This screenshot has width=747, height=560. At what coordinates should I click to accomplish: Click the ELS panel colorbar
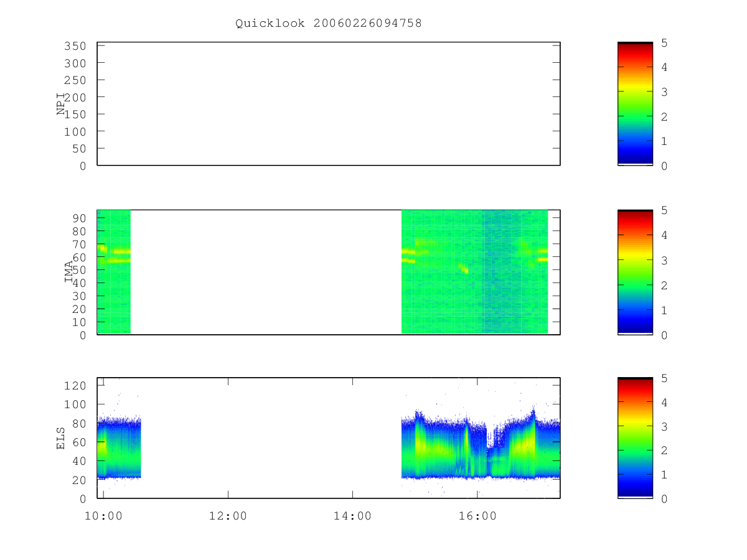635,438
